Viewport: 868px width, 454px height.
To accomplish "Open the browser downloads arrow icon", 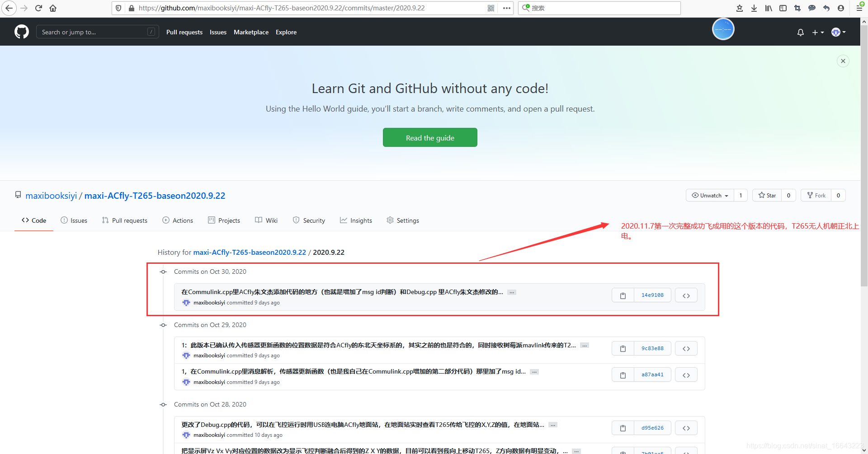I will (x=754, y=8).
